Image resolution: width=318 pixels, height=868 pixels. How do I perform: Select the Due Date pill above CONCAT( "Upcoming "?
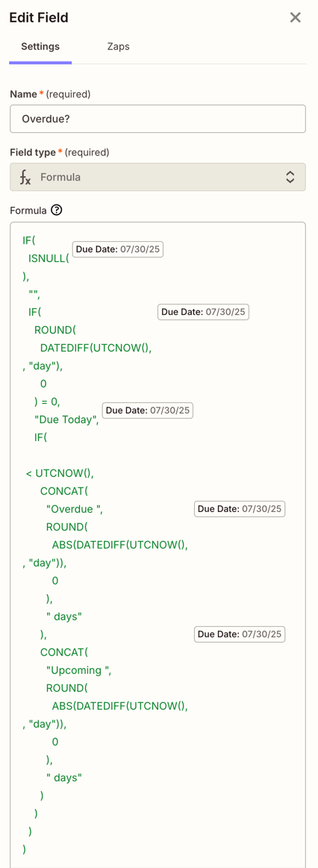[240, 634]
